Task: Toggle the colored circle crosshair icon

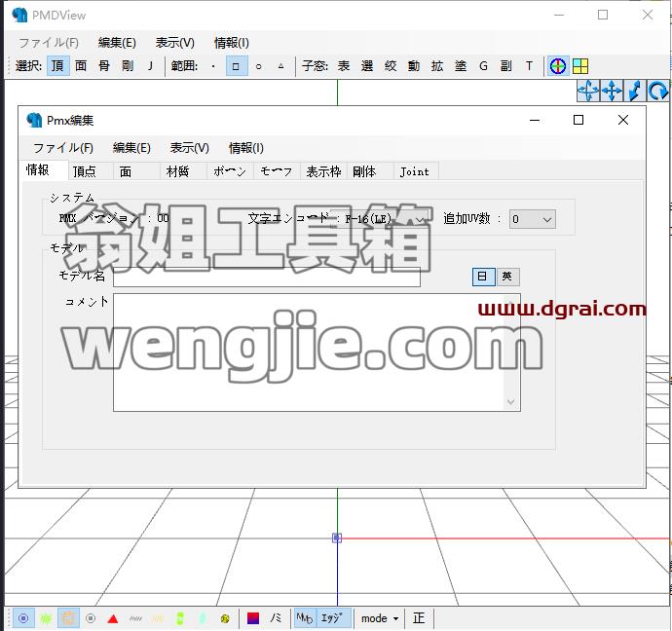Action: coord(558,66)
